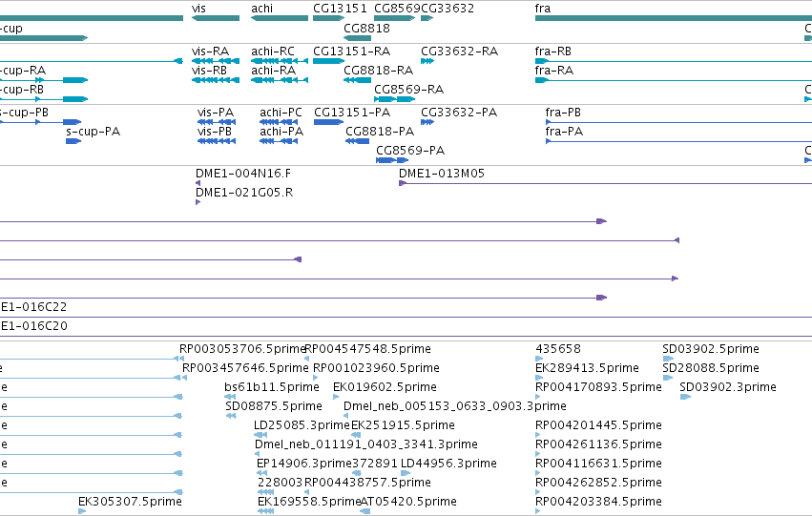Click transcript achi-RC label
Image resolution: width=812 pixels, height=516 pixels.
[x=273, y=52]
